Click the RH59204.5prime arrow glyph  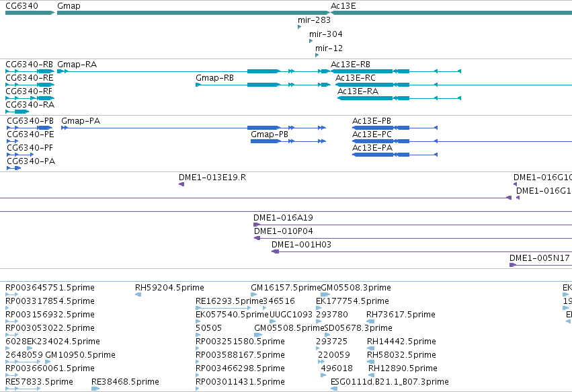(x=138, y=295)
